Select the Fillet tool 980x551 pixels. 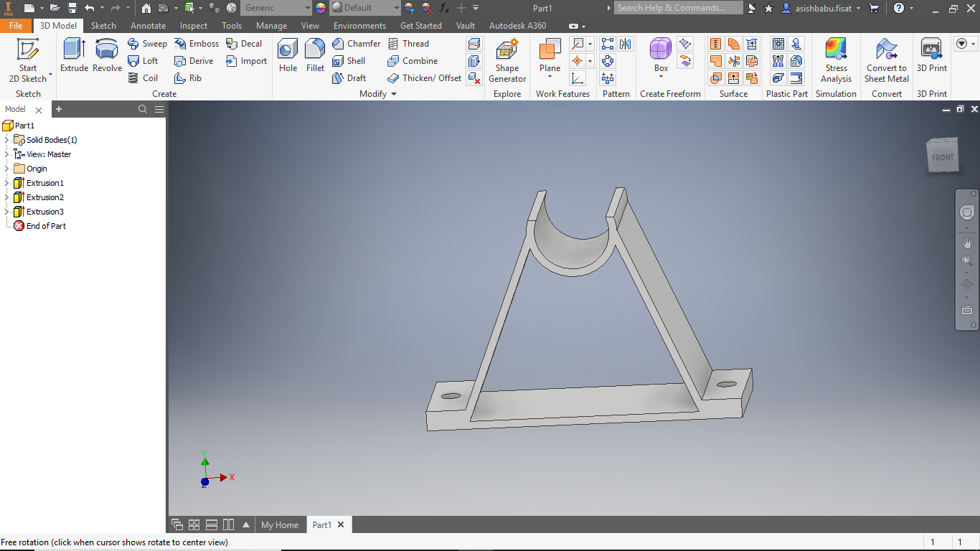(x=315, y=56)
